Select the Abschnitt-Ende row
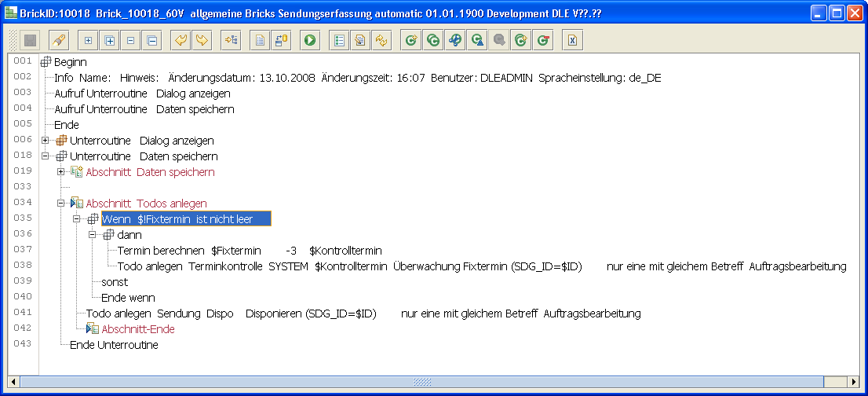The image size is (868, 396). pos(138,329)
